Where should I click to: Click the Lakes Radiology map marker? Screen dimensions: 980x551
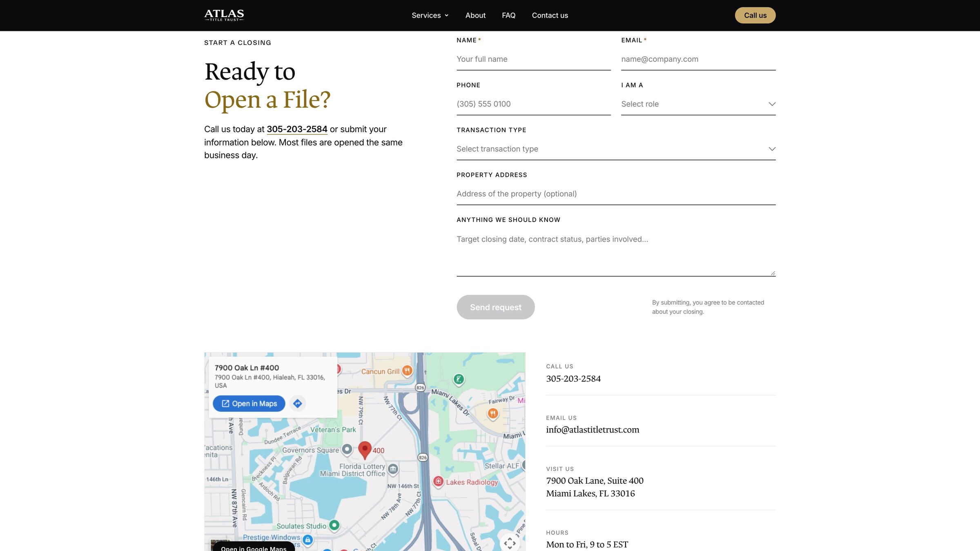438,482
